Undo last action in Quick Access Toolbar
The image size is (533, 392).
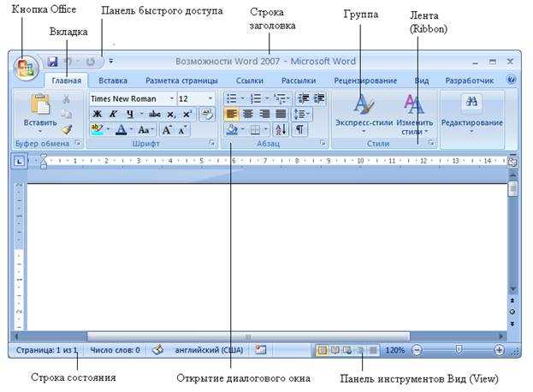[x=69, y=62]
